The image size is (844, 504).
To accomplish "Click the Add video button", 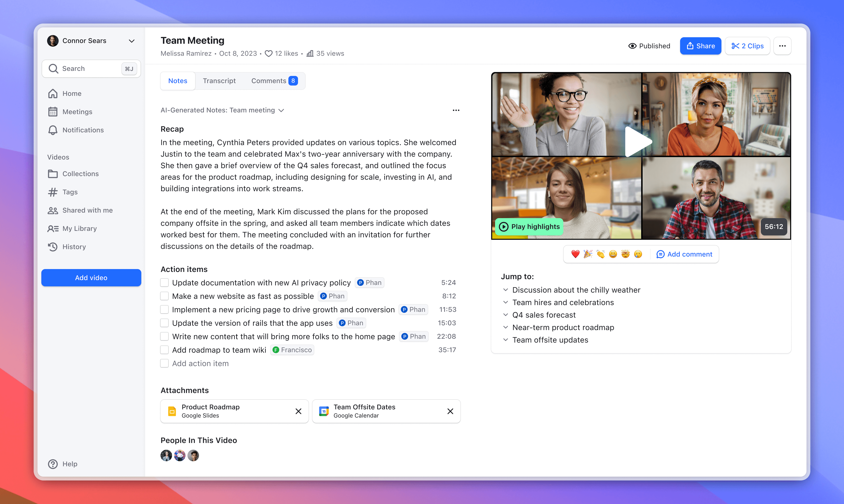I will (x=91, y=277).
